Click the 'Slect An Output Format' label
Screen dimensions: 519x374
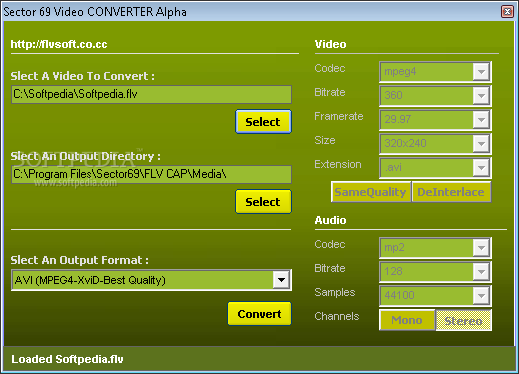tap(79, 260)
